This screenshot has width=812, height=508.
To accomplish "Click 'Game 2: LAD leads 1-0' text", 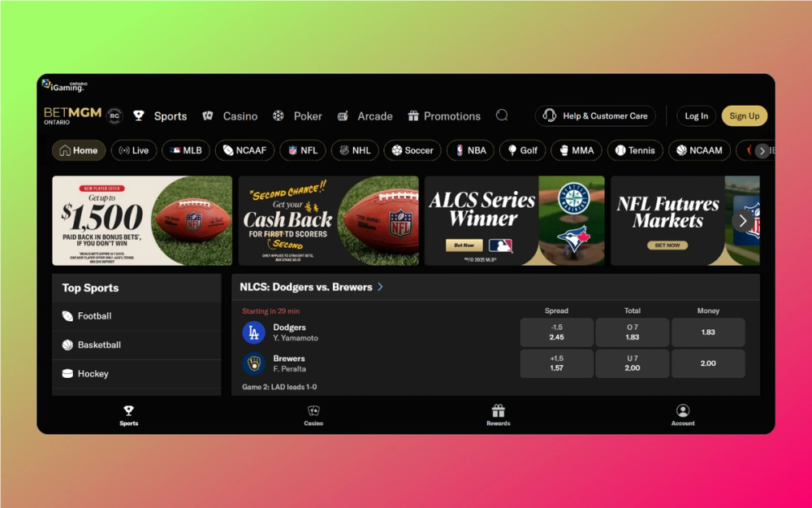I will [279, 387].
